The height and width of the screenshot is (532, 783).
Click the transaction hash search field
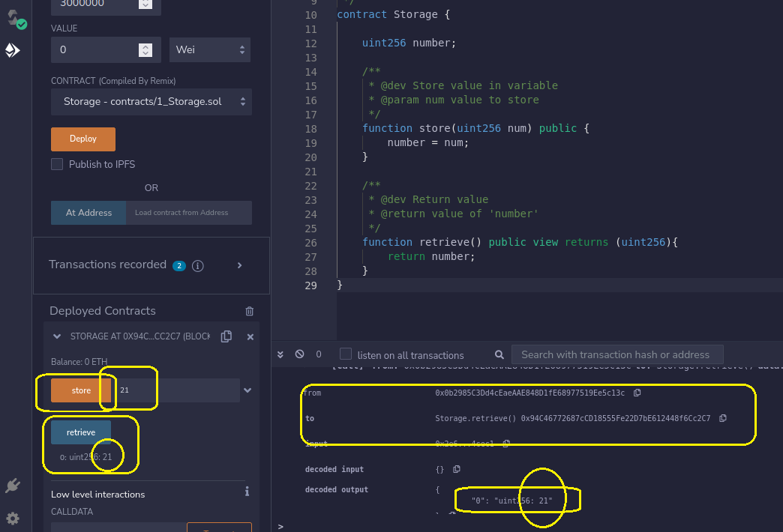[x=616, y=354]
